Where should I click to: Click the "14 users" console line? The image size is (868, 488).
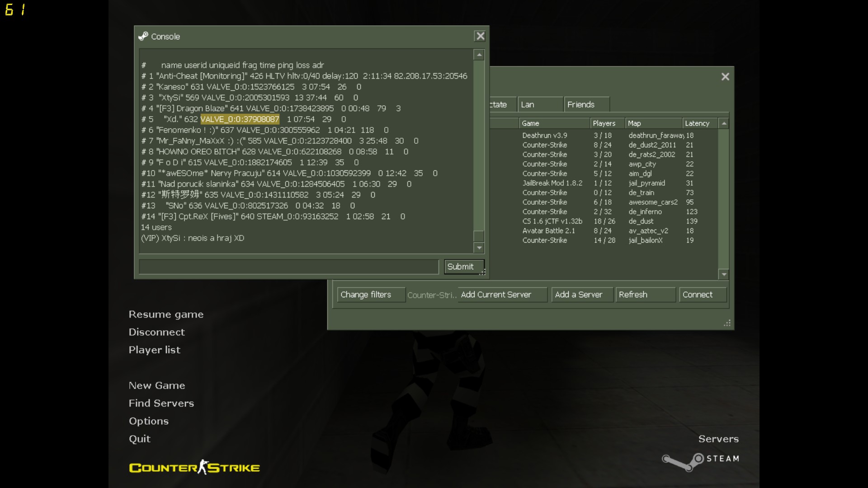[x=156, y=227]
